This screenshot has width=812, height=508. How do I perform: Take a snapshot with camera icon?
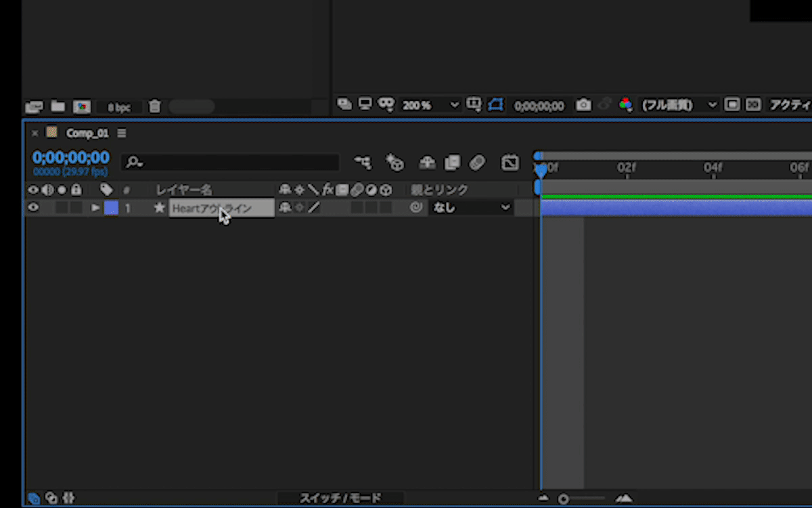(583, 105)
